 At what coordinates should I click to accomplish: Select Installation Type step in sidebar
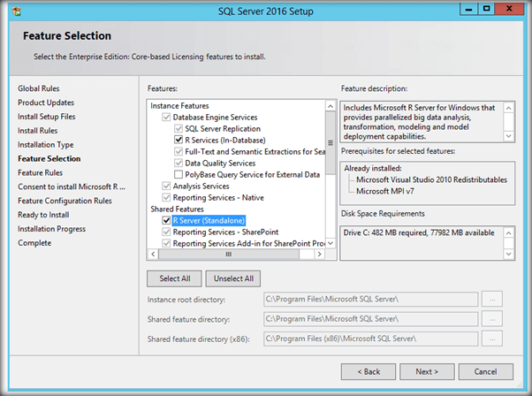click(46, 145)
